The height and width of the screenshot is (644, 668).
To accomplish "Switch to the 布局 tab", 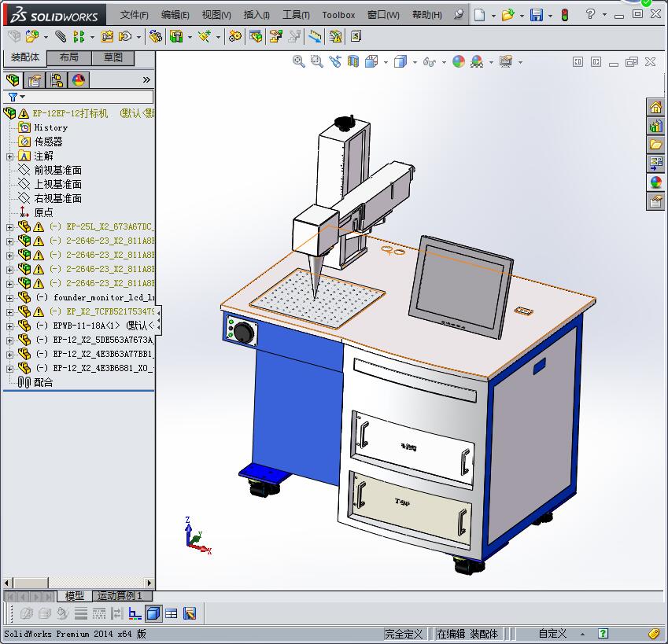I will [x=69, y=57].
